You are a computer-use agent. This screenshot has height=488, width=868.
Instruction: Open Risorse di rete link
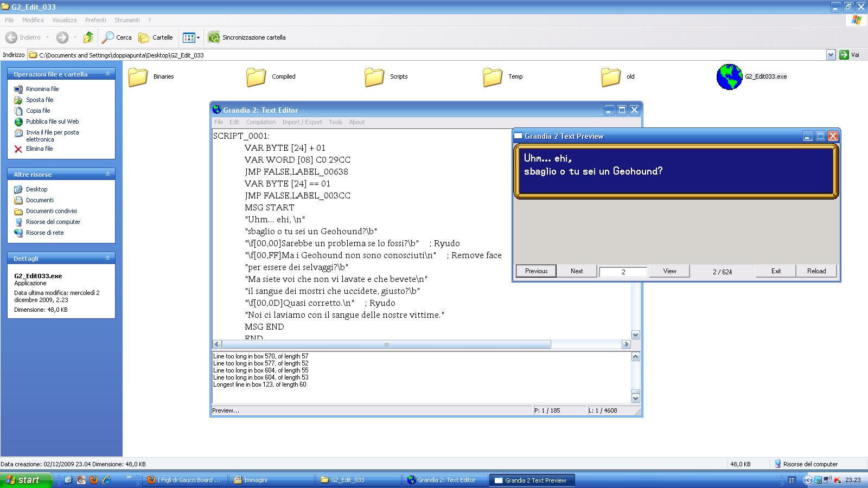(x=44, y=233)
